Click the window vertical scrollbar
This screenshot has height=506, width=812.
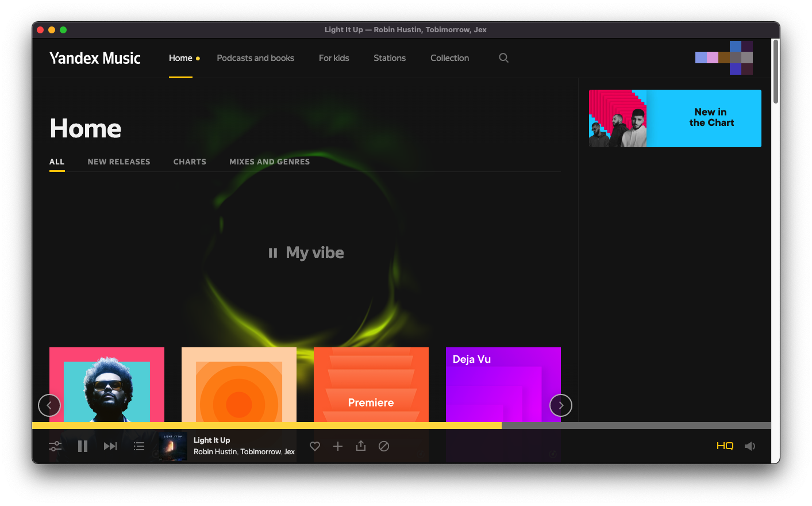[x=776, y=71]
